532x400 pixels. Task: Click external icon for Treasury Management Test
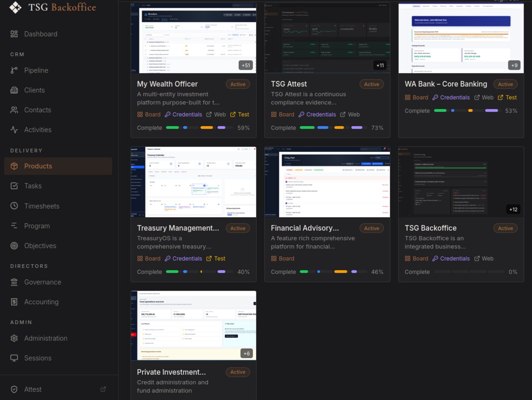click(x=209, y=259)
